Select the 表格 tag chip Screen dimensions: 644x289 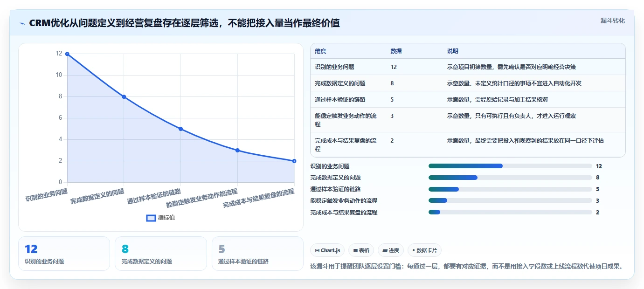coord(361,250)
